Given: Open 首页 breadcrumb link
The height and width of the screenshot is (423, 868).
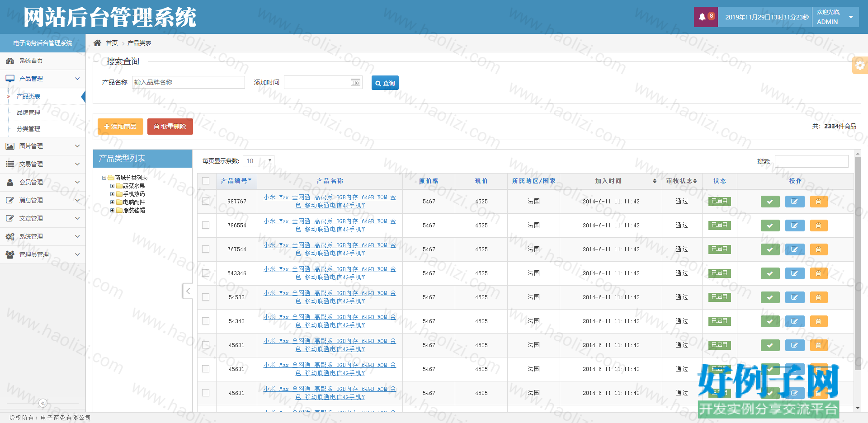Looking at the screenshot, I should pyautogui.click(x=112, y=43).
